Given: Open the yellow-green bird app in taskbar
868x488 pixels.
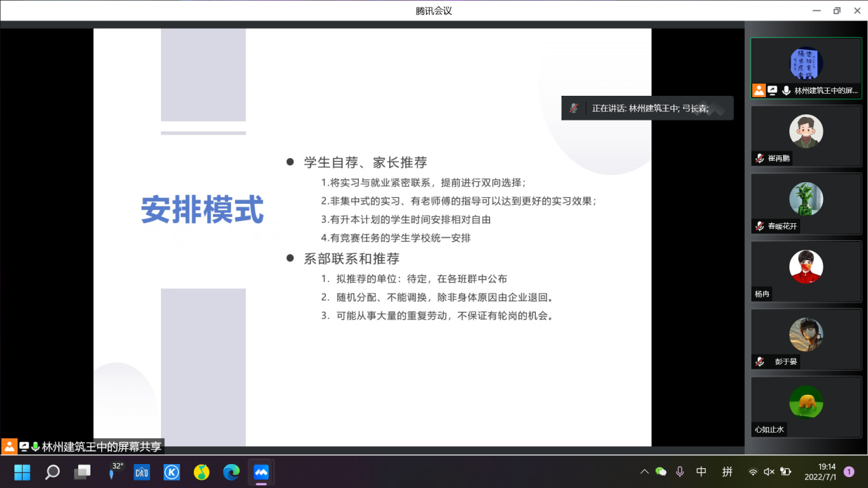Looking at the screenshot, I should tap(201, 472).
